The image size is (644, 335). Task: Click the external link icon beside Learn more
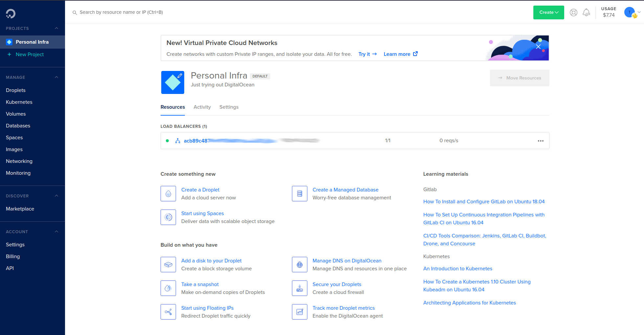415,54
